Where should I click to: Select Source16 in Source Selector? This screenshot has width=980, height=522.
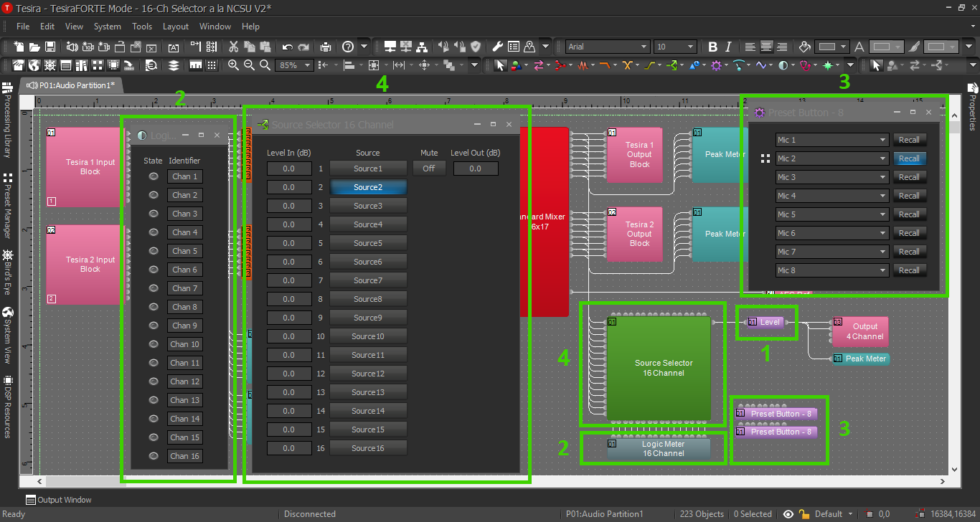click(x=368, y=448)
